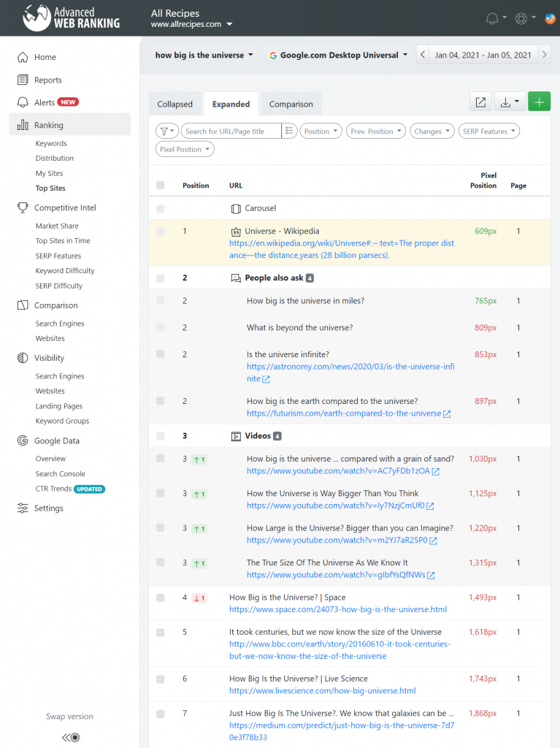Open the space.com how-big-is-the-universe link
The height and width of the screenshot is (748, 560).
(338, 609)
